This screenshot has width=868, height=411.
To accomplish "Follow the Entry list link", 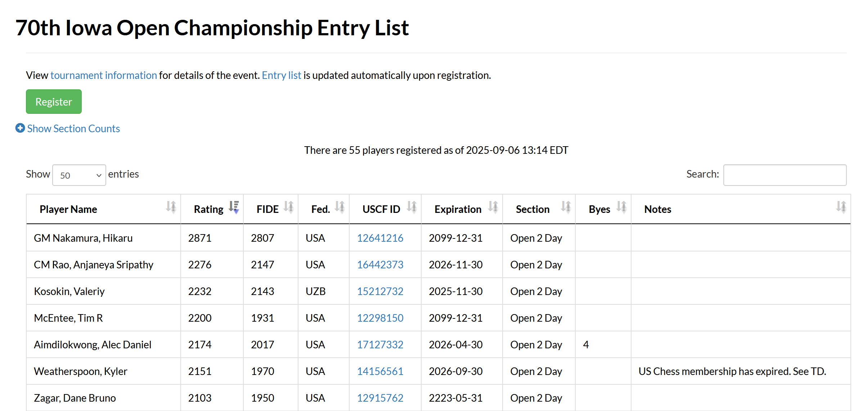I will point(281,75).
